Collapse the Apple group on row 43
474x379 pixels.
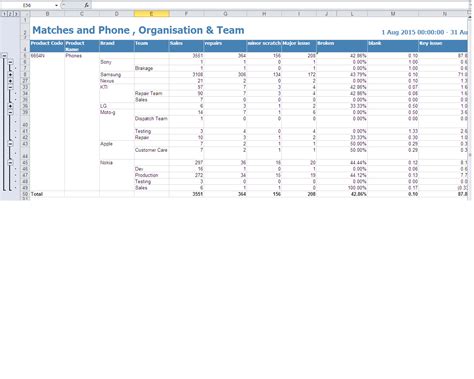tap(10, 144)
